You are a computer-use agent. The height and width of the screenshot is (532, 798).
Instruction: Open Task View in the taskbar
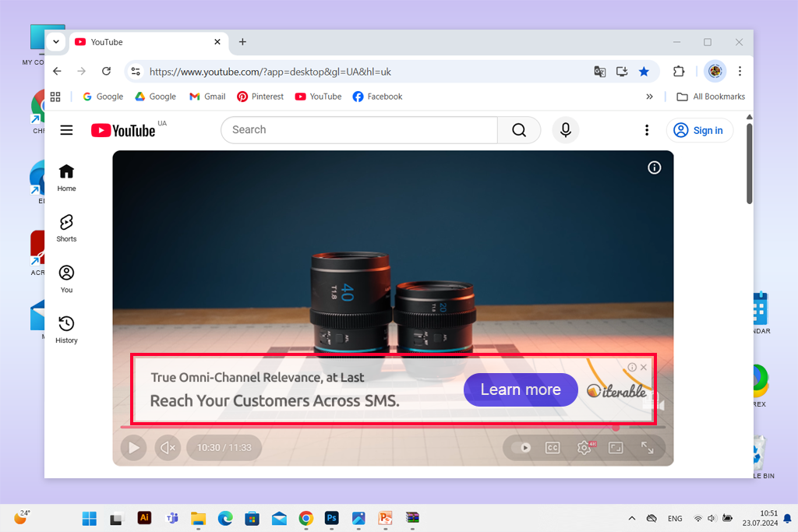(117, 518)
